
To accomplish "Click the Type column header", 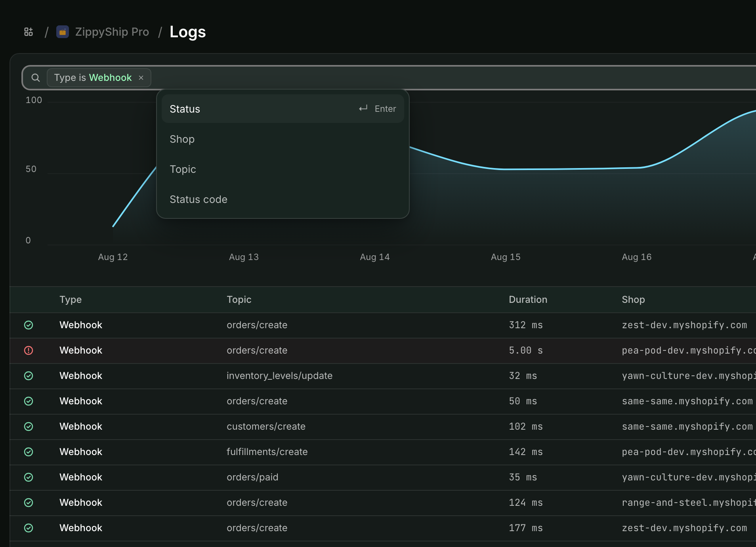I will pos(71,300).
